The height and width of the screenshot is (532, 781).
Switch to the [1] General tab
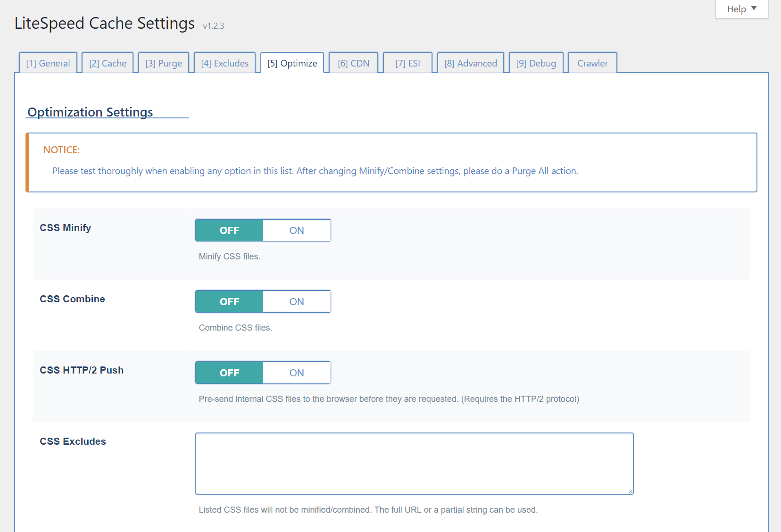(48, 63)
